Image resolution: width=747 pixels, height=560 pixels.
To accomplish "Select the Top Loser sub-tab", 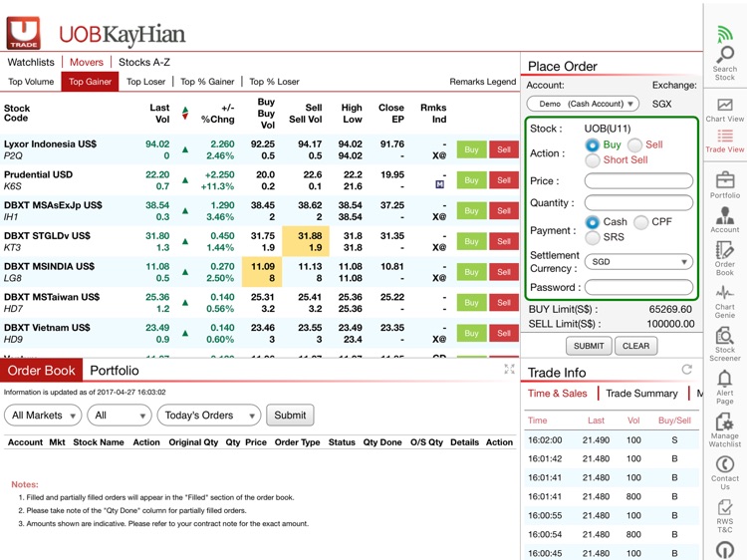I will (x=145, y=82).
